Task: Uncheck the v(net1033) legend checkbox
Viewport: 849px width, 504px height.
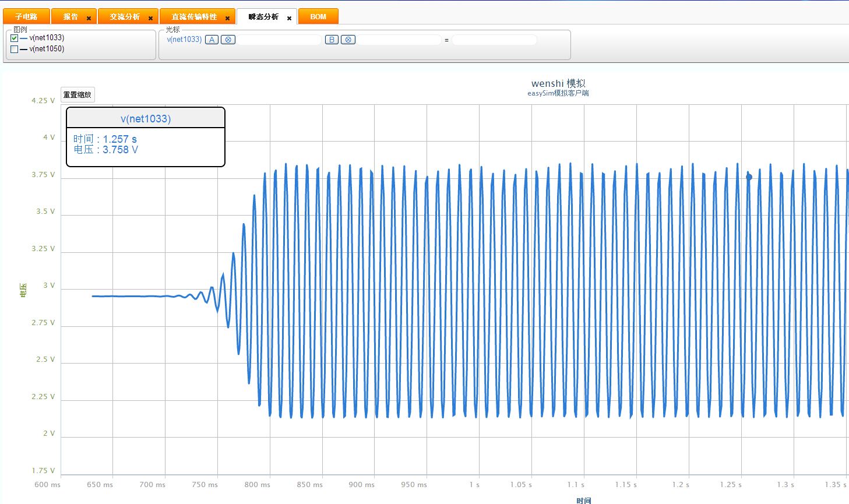Action: (x=15, y=38)
